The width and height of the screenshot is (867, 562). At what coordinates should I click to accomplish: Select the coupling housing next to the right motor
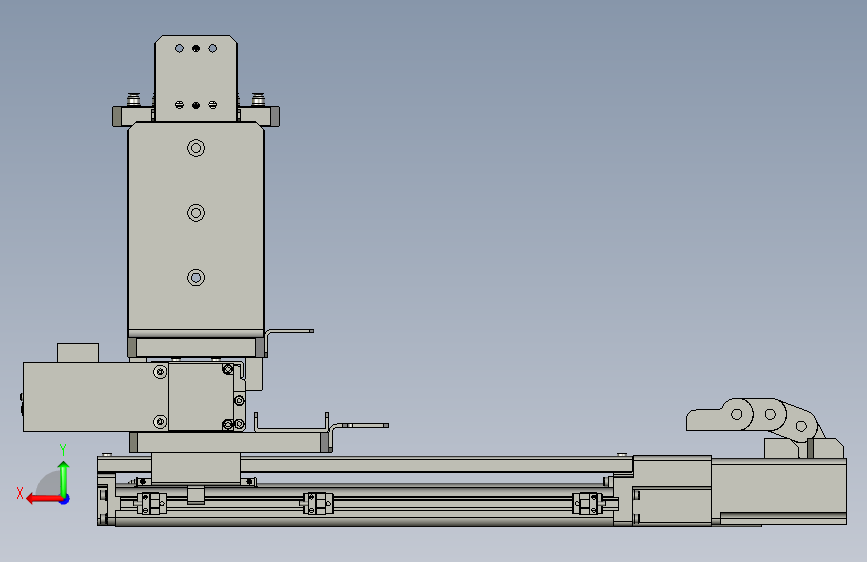(672, 490)
